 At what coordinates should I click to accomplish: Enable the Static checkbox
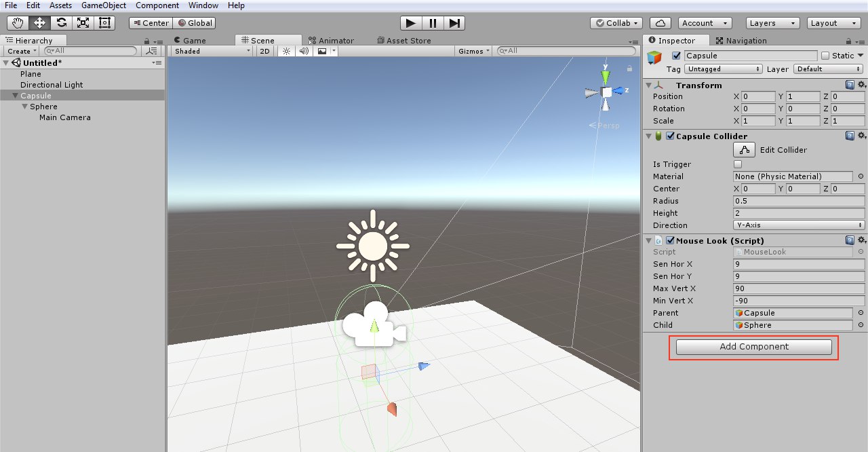[x=825, y=56]
